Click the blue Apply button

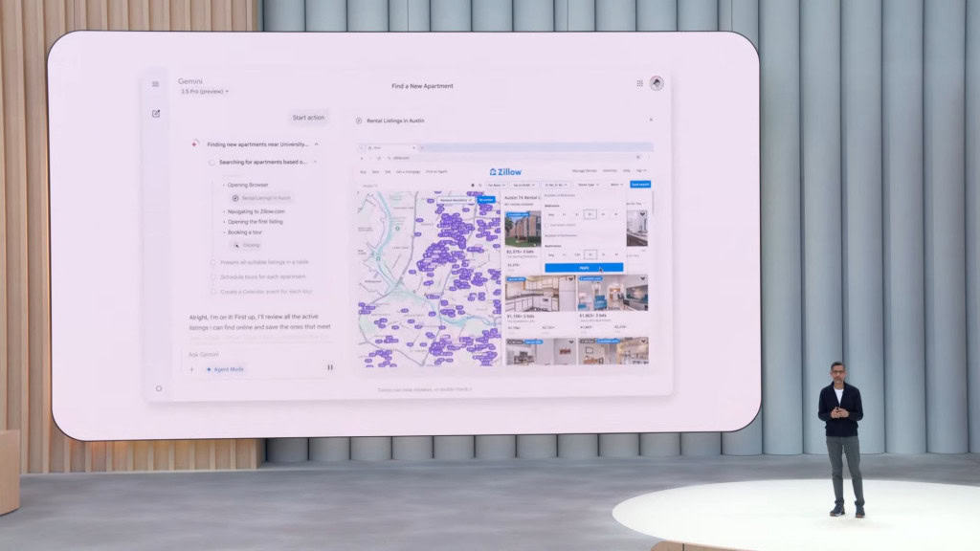(584, 268)
